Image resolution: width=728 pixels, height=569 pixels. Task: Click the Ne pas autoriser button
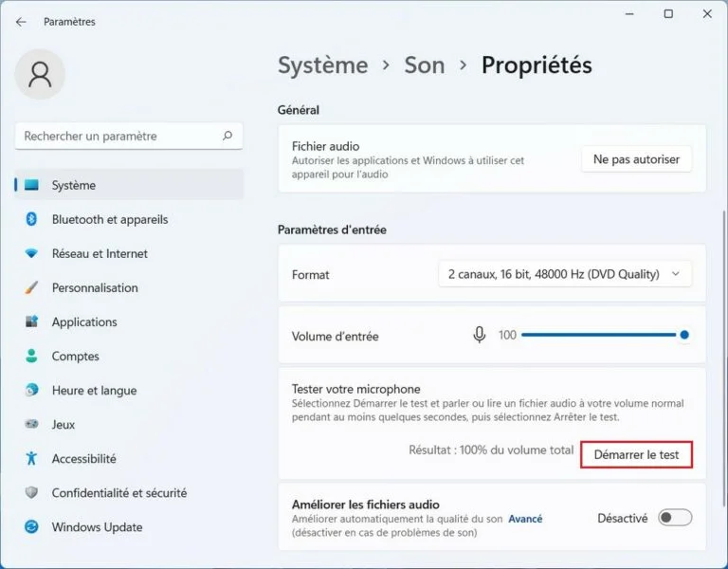pos(636,159)
